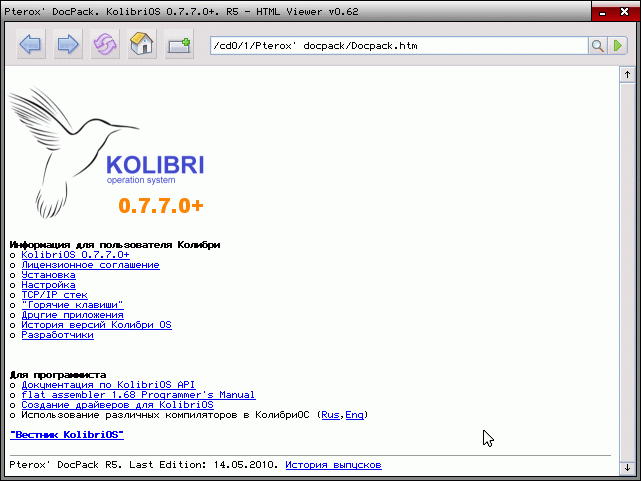Image resolution: width=641 pixels, height=481 pixels.
Task: Open the Eng compilers link
Action: (x=354, y=415)
